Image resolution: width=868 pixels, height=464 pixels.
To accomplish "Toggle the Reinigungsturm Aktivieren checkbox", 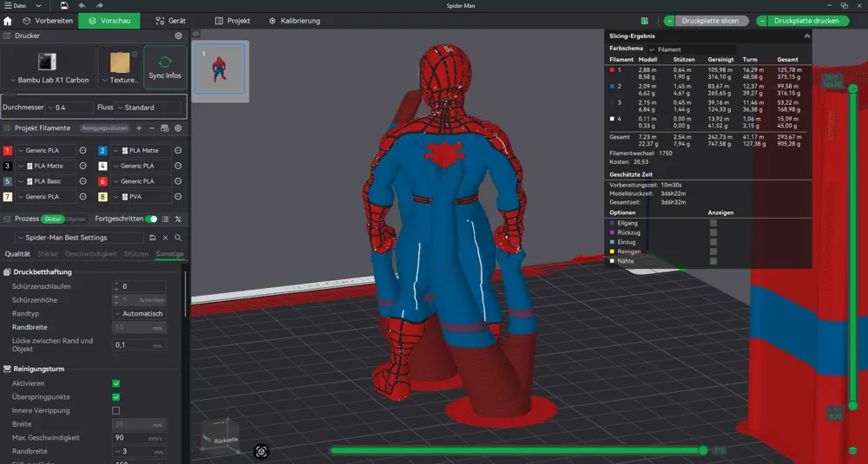I will pyautogui.click(x=115, y=383).
